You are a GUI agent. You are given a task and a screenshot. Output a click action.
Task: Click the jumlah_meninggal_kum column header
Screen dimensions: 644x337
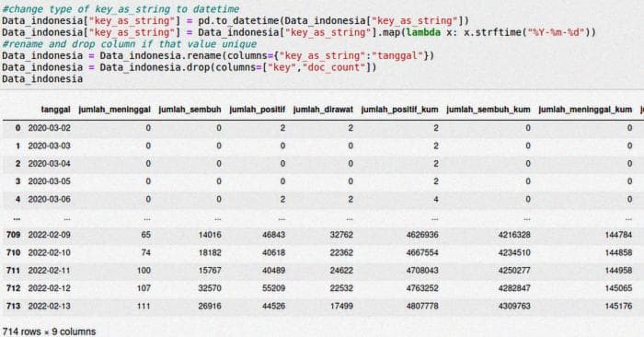585,110
